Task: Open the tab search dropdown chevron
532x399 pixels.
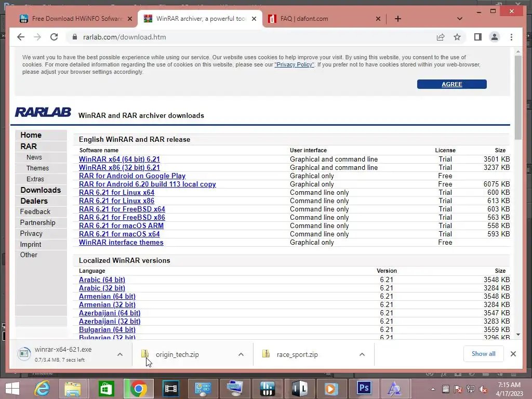Action: [460, 19]
